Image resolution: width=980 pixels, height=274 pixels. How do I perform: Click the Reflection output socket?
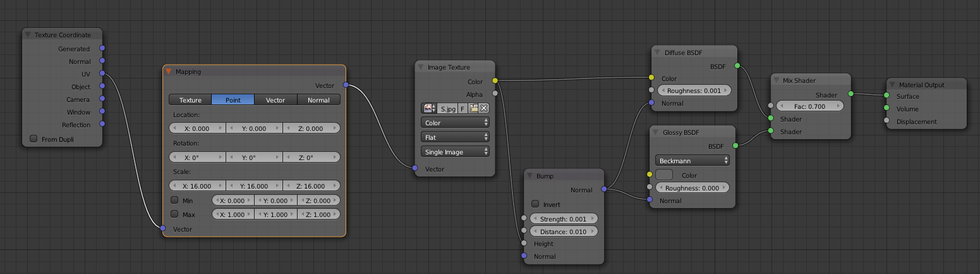102,124
